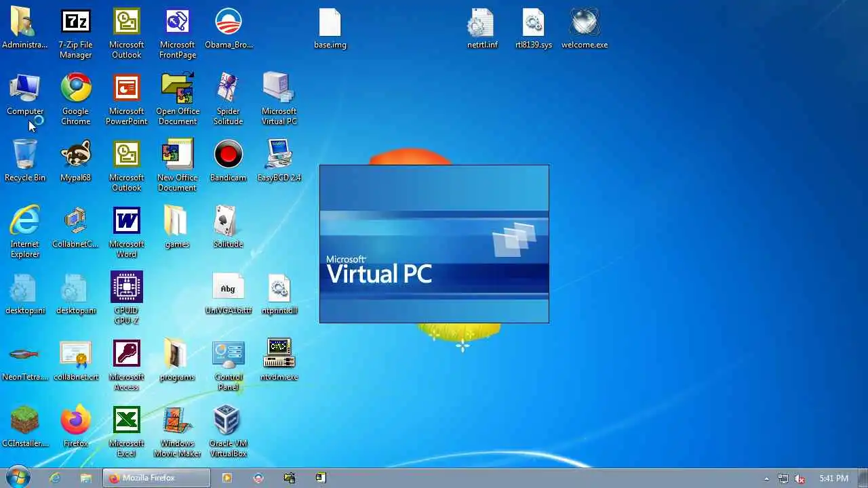
Task: Switch to the Mozilla Firefox taskbar button
Action: pos(157,478)
